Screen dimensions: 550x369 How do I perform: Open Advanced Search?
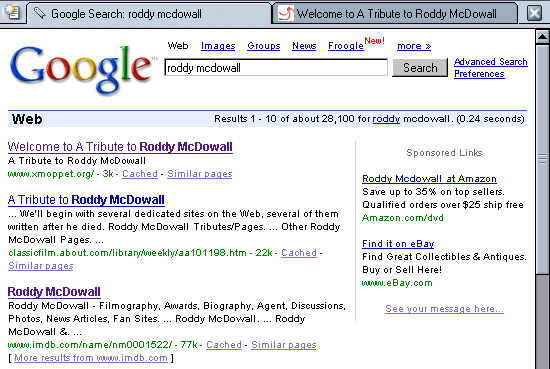click(490, 62)
